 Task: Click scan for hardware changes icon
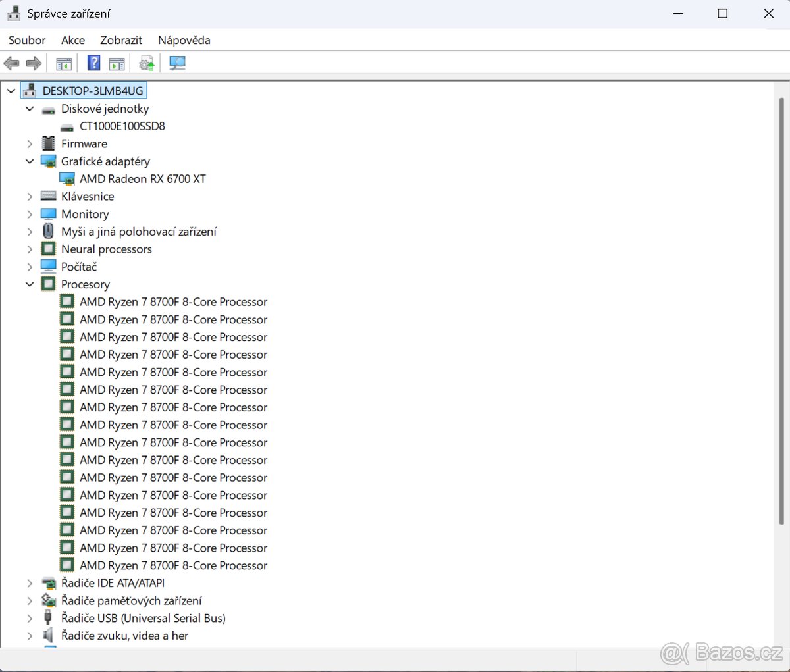tap(177, 63)
